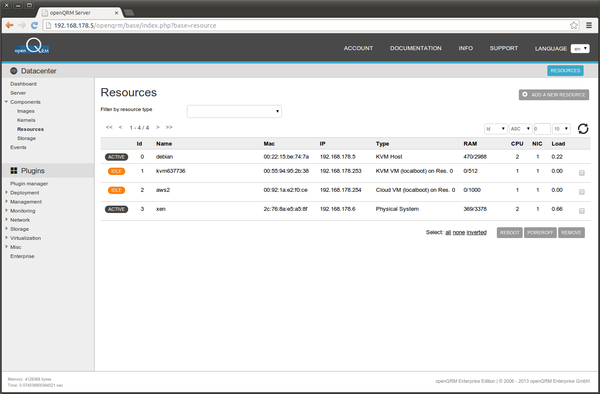Click the POWEROFF button
Image resolution: width=600 pixels, height=394 pixels.
pos(540,233)
